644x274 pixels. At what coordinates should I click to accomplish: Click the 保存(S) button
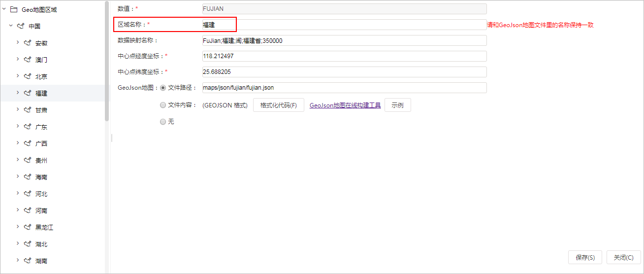pyautogui.click(x=585, y=257)
